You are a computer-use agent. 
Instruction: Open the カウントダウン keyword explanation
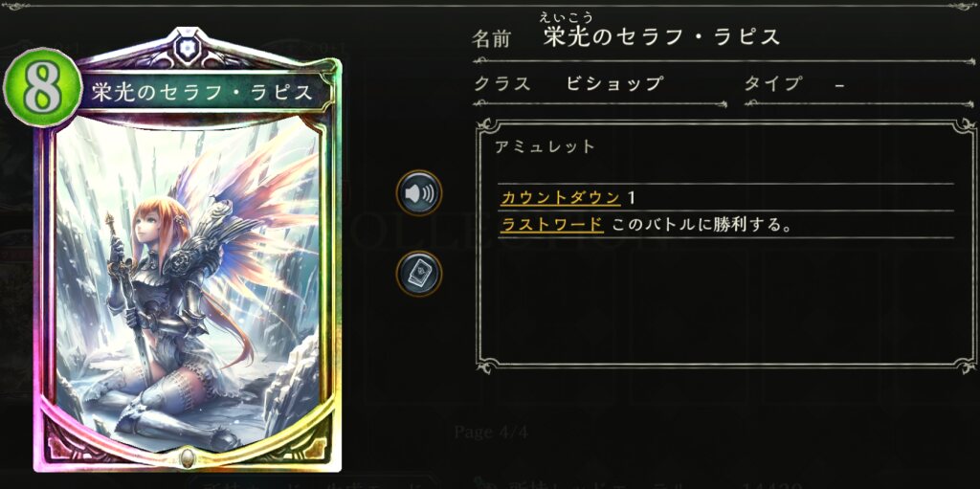(561, 198)
